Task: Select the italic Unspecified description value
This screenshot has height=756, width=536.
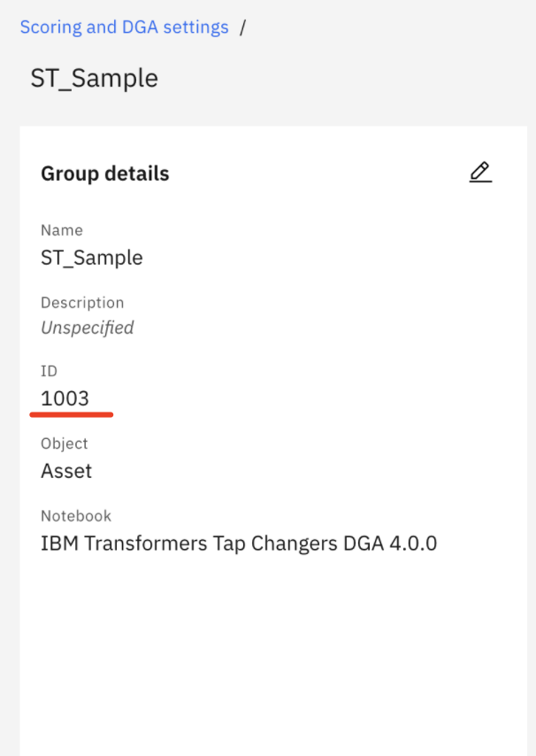Action: 88,328
